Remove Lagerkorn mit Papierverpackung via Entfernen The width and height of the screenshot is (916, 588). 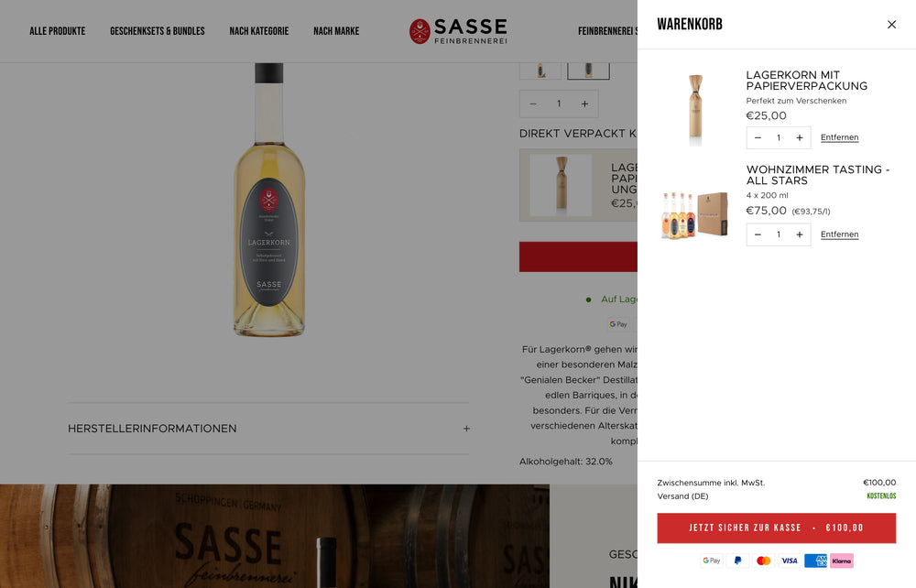(x=839, y=137)
